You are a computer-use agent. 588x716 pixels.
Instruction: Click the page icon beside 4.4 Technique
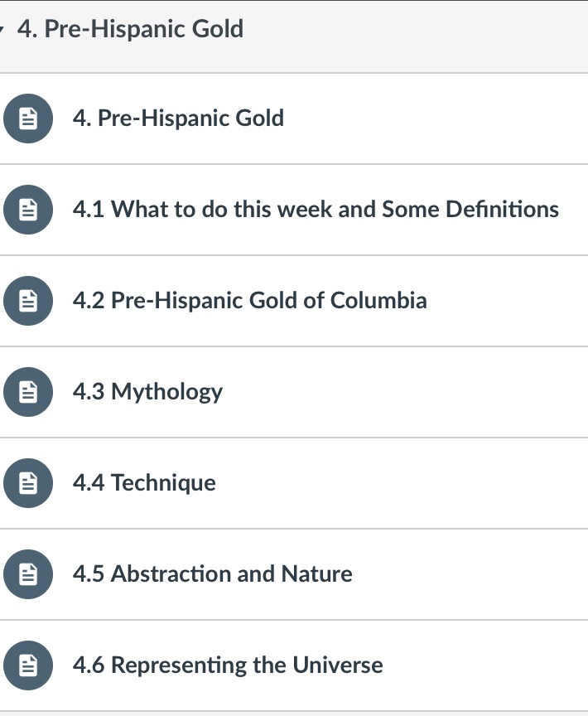click(27, 483)
